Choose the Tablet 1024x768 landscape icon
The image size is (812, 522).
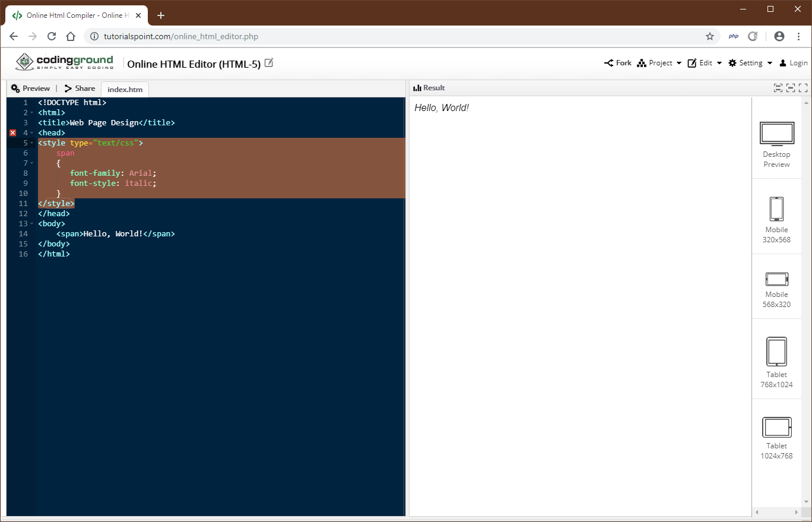776,428
